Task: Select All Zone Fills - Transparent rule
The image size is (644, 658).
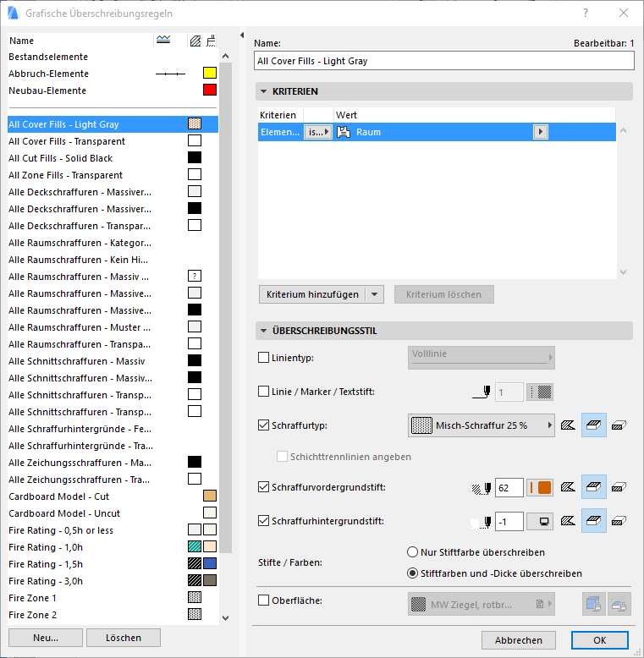Action: [113, 175]
